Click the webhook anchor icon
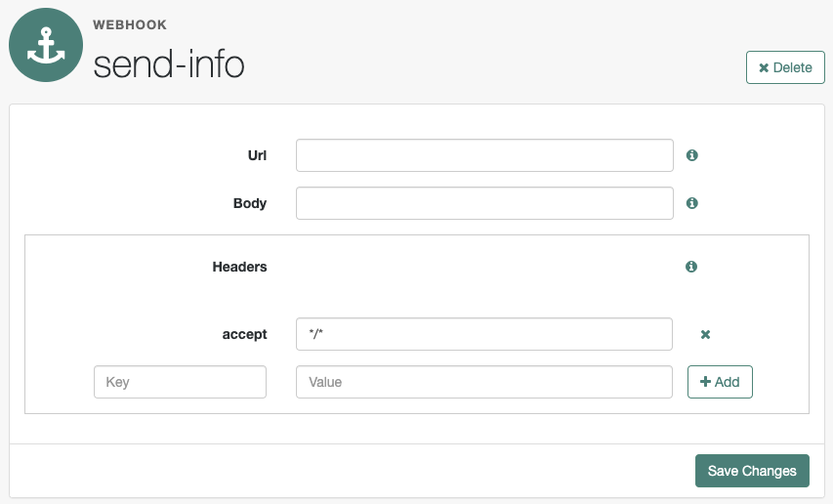The image size is (833, 504). tap(46, 45)
